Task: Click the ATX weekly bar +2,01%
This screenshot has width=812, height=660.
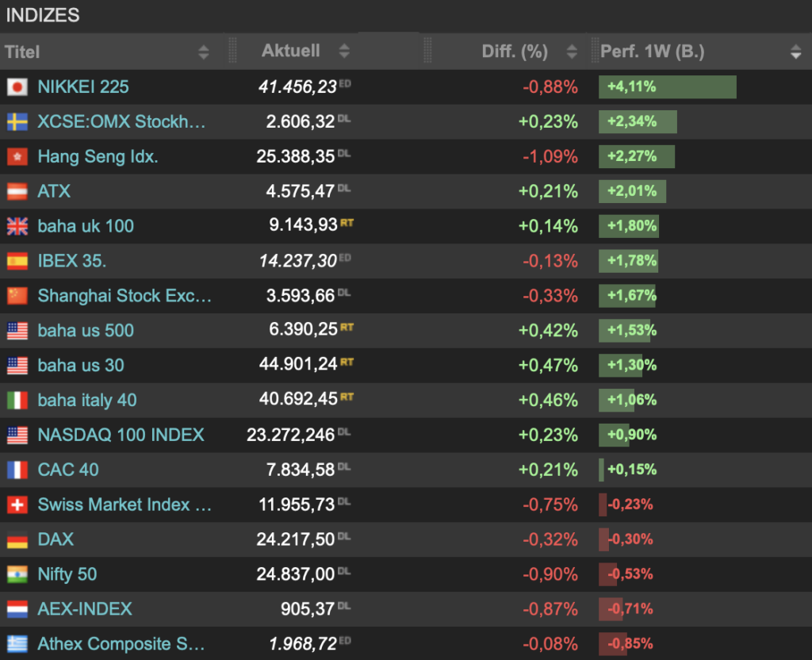Action: (632, 191)
